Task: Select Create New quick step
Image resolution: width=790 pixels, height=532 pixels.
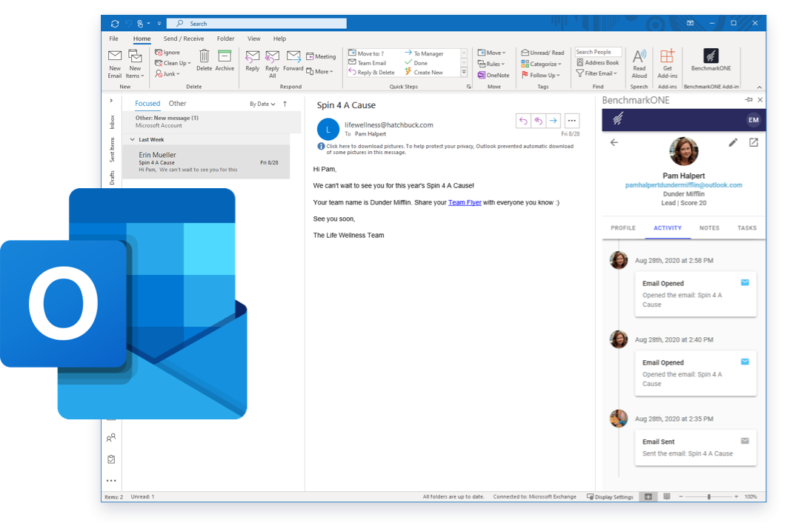Action: (424, 73)
